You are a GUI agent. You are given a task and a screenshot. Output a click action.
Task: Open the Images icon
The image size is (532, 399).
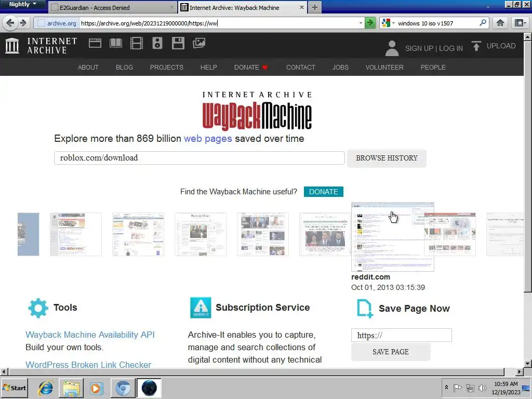(199, 43)
